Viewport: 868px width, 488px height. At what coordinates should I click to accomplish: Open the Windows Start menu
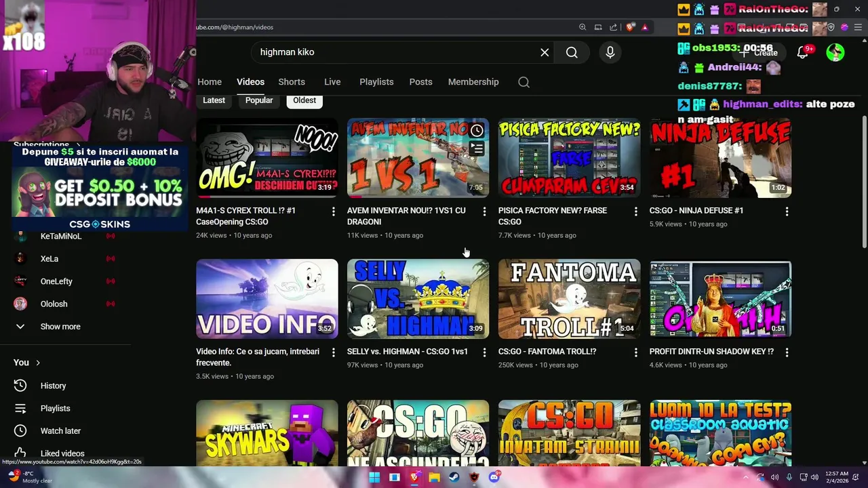[374, 477]
